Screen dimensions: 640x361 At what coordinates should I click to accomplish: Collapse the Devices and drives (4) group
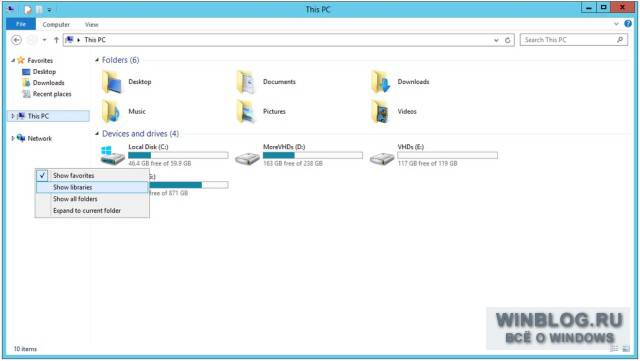coord(97,134)
